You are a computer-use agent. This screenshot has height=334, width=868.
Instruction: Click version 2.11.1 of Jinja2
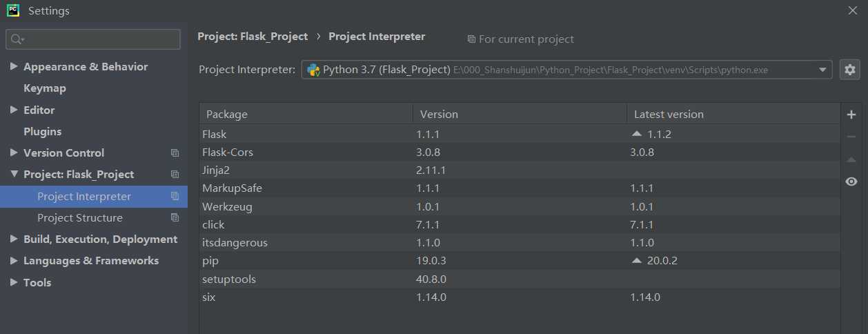click(x=431, y=170)
